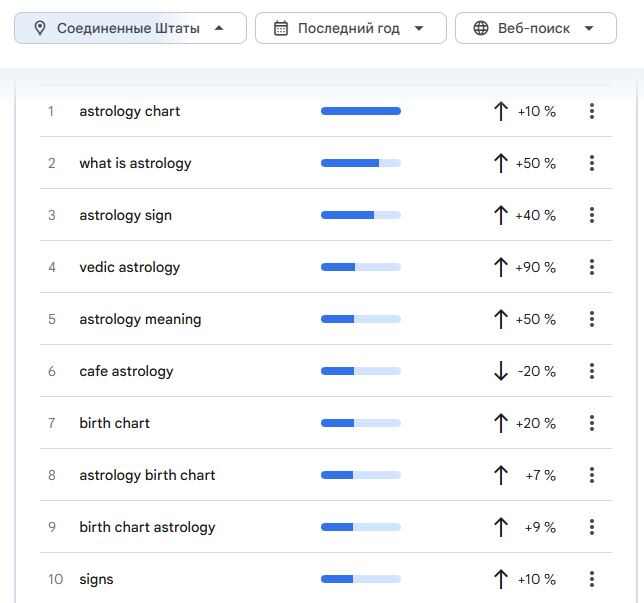The height and width of the screenshot is (603, 644).
Task: Click the location pin icon in region selector
Action: [40, 28]
